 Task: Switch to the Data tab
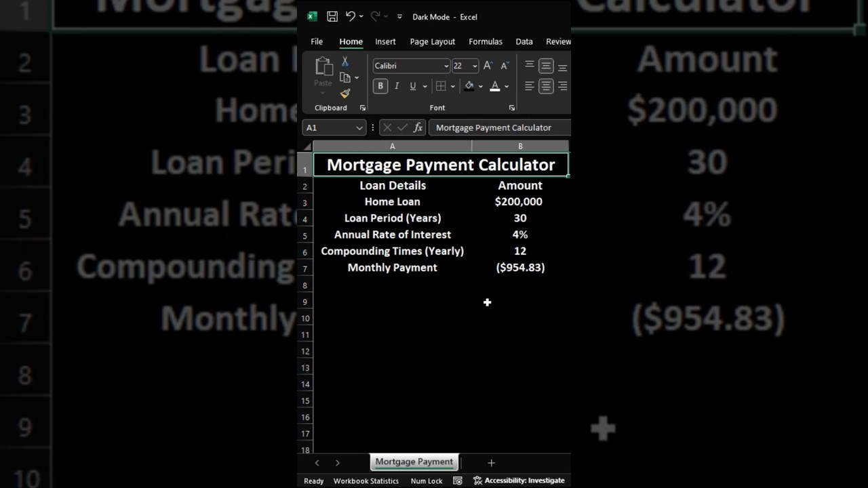click(524, 41)
